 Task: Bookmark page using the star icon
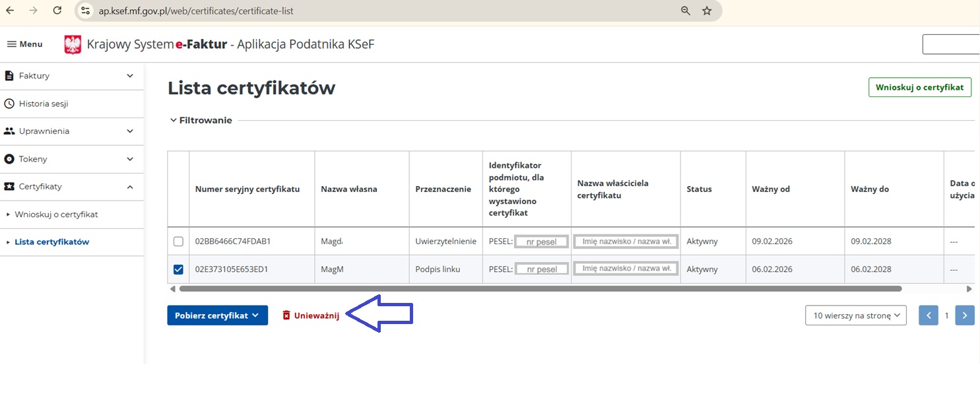707,11
